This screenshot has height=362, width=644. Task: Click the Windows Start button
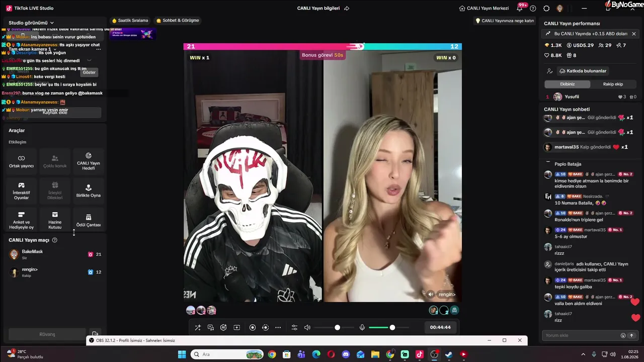click(182, 354)
